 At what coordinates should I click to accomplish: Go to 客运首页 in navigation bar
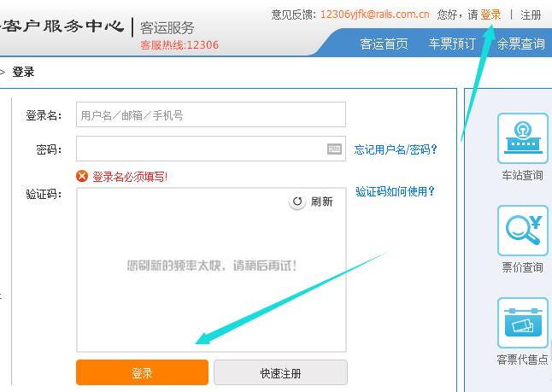[x=384, y=44]
